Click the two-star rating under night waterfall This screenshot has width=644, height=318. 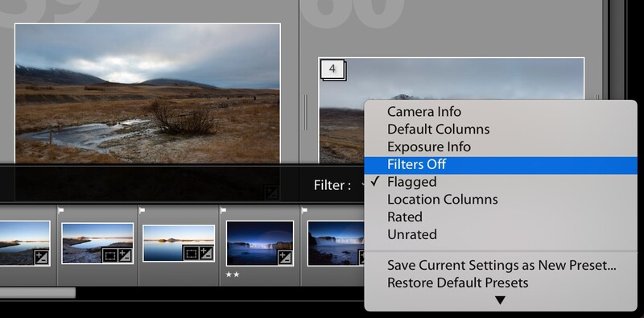tap(233, 275)
